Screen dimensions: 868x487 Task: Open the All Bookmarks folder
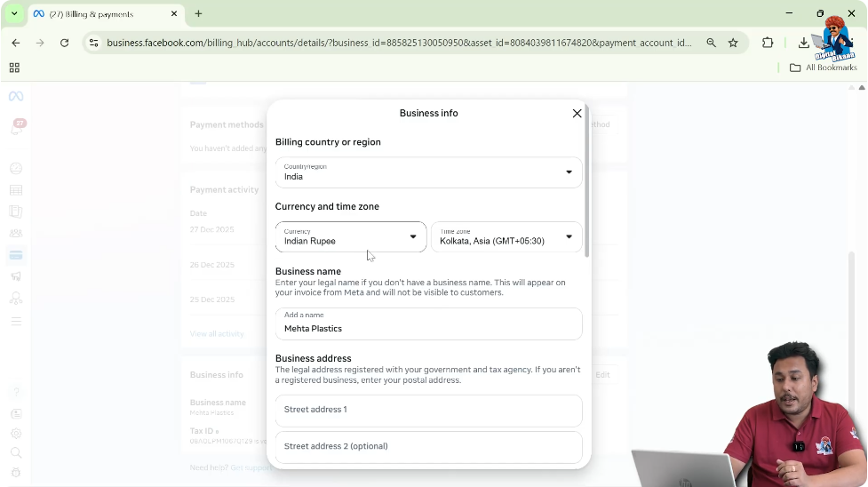pos(824,68)
